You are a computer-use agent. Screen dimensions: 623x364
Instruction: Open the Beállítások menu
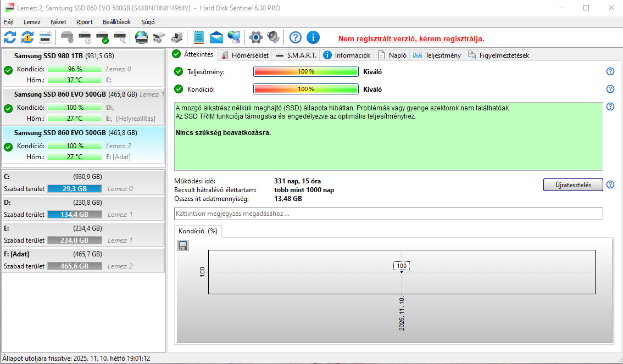click(116, 22)
